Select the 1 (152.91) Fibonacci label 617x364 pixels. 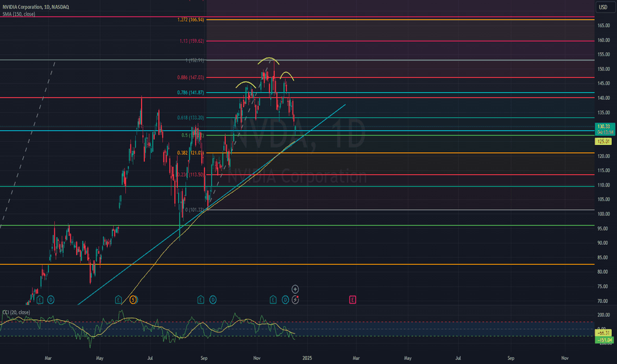click(195, 60)
